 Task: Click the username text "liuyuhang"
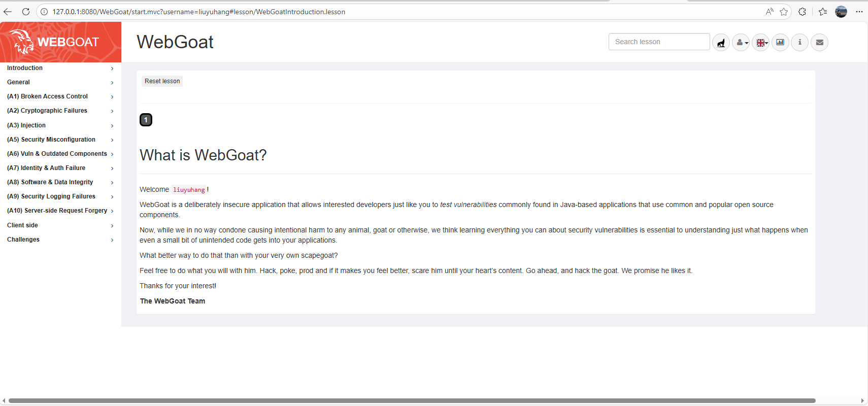pyautogui.click(x=189, y=190)
